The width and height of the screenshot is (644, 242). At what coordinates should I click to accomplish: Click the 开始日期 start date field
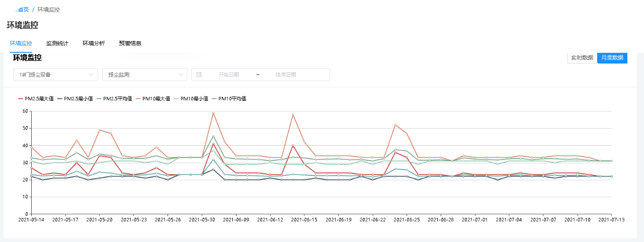(229, 75)
